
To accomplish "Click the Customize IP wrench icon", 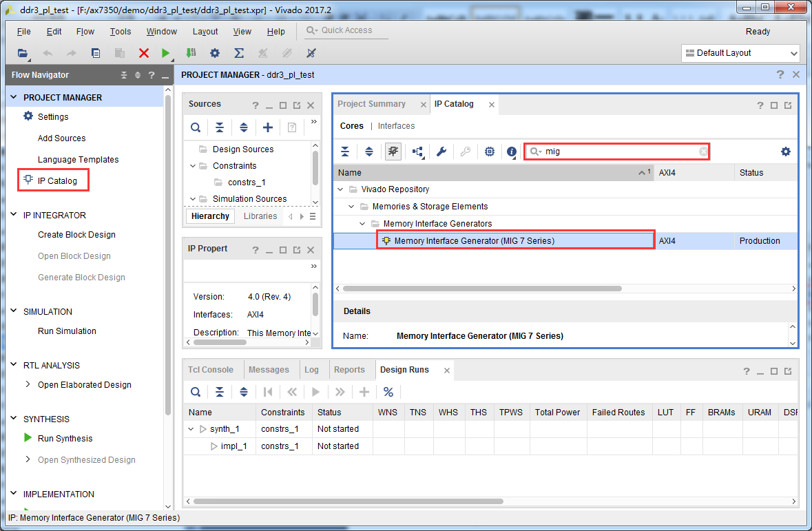I will (441, 152).
